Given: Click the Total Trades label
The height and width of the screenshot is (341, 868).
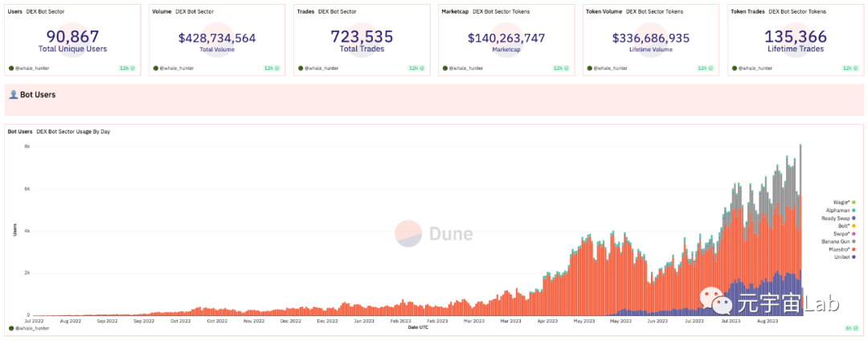Looking at the screenshot, I should [362, 49].
